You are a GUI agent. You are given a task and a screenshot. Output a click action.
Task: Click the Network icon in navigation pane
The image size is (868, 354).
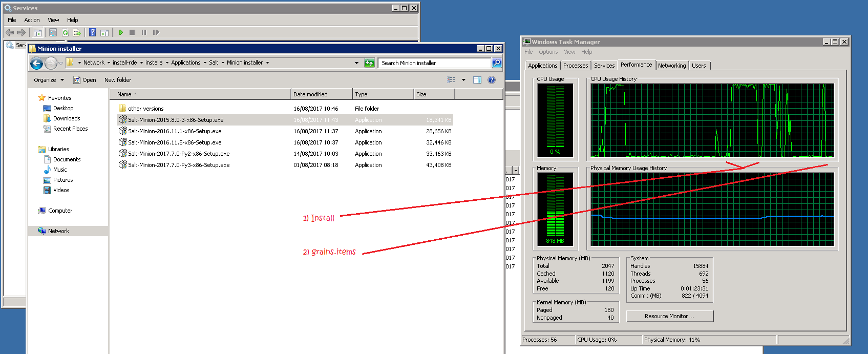click(42, 231)
